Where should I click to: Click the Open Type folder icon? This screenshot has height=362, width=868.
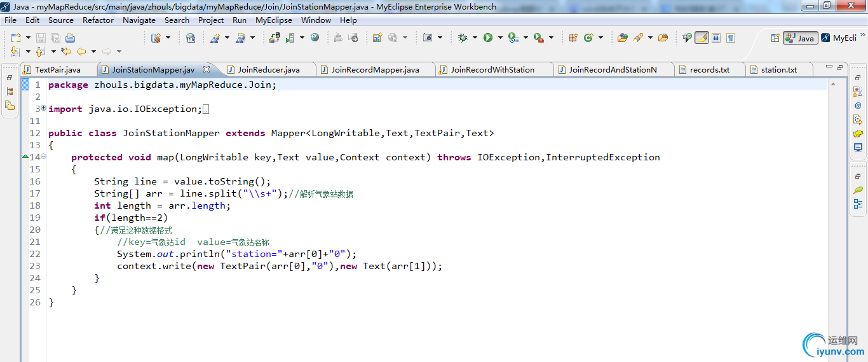622,38
